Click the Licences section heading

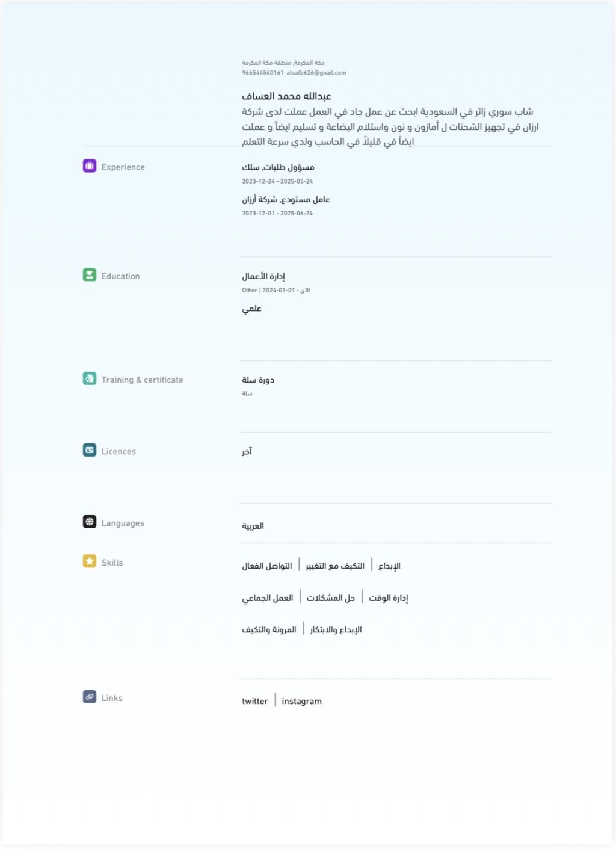pyautogui.click(x=119, y=451)
